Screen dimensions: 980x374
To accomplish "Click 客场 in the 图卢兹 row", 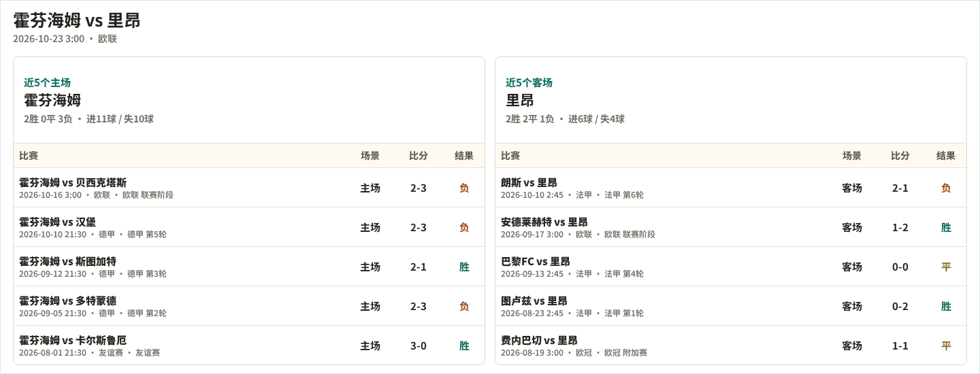I will 852,306.
